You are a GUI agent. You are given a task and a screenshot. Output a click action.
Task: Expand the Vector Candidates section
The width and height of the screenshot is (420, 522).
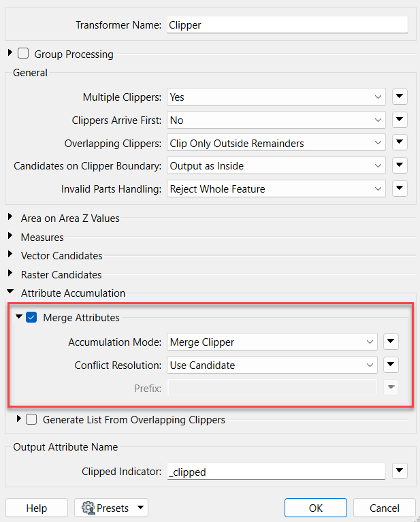tap(10, 255)
